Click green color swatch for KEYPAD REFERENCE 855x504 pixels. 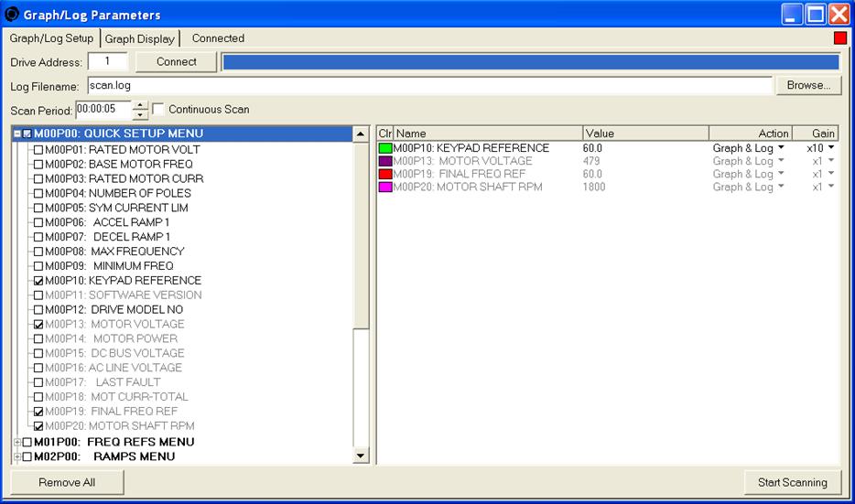[x=385, y=148]
